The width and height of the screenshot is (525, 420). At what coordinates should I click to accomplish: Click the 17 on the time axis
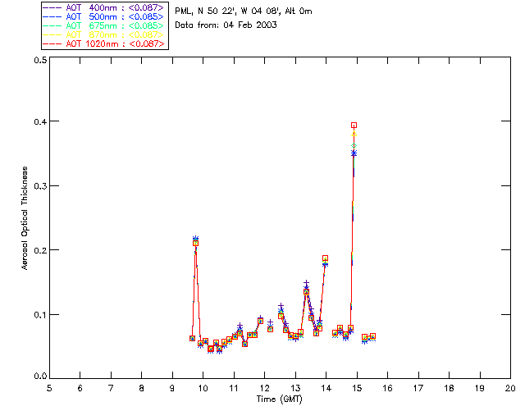tap(418, 388)
